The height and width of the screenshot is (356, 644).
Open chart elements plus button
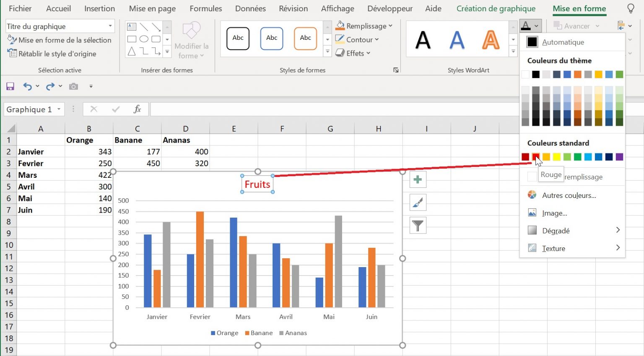click(x=418, y=180)
